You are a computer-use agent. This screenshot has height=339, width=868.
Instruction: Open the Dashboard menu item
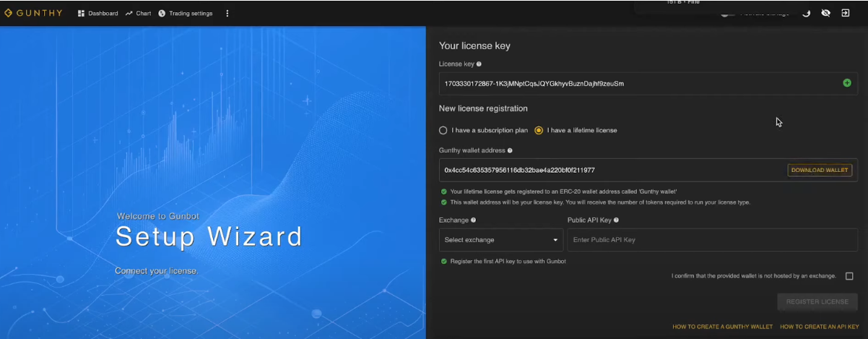coord(97,13)
